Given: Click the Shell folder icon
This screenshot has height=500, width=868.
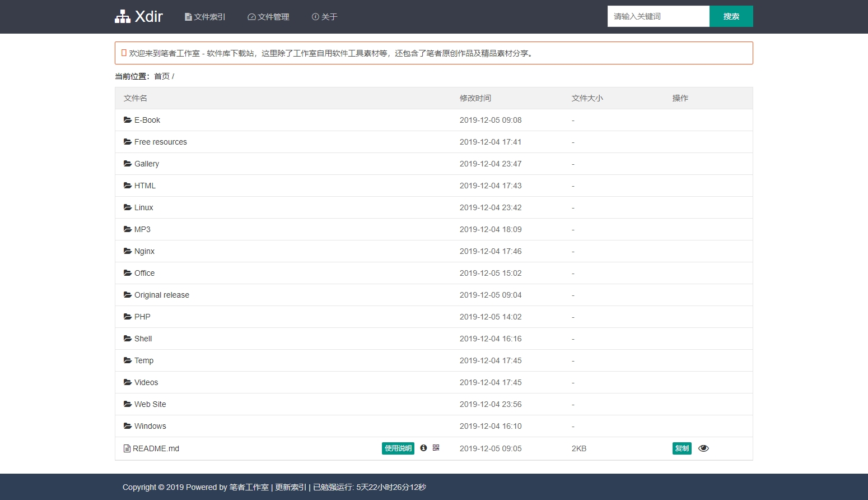Looking at the screenshot, I should 128,339.
